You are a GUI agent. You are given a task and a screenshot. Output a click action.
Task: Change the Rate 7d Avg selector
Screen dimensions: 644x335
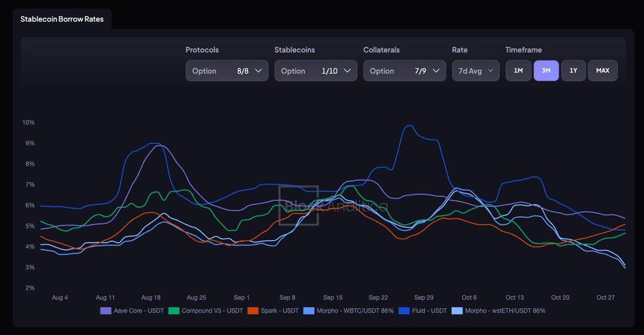pos(476,70)
